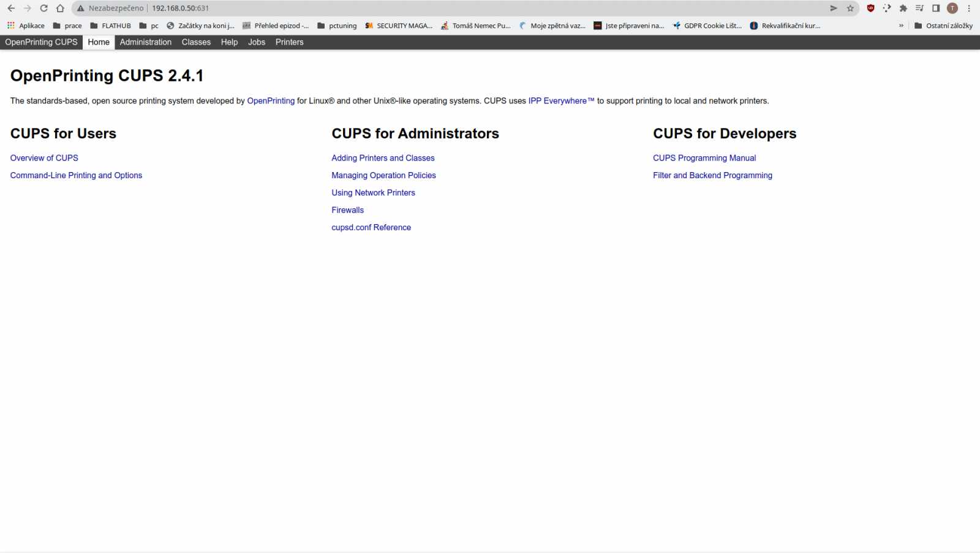Open Adding Printers and Classes link

tap(383, 158)
